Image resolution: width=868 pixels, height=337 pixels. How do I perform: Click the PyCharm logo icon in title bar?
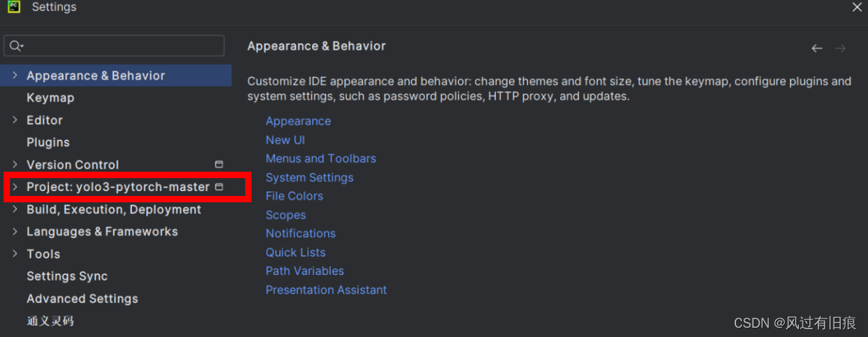[14, 7]
